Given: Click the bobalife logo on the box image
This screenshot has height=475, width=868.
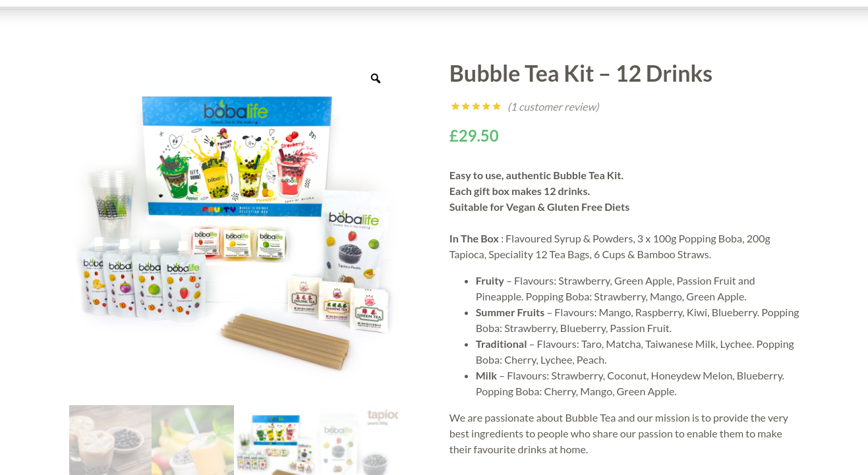Looking at the screenshot, I should point(235,109).
